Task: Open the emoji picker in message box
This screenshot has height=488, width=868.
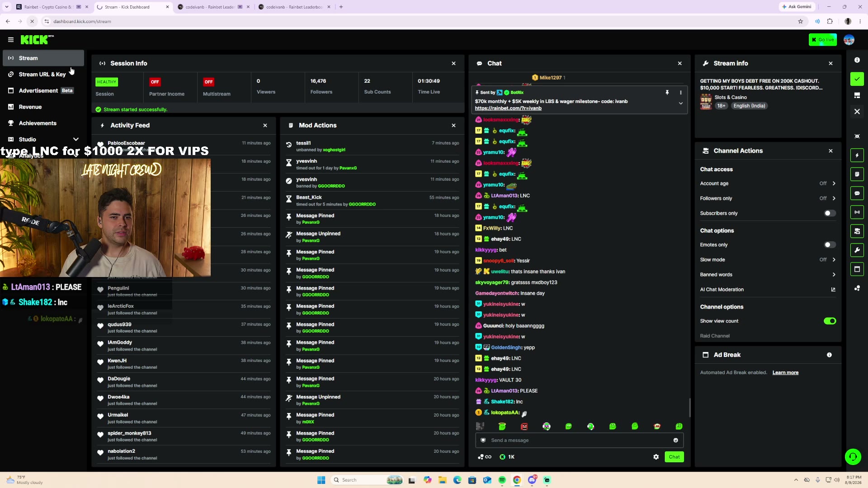Action: [x=676, y=441]
